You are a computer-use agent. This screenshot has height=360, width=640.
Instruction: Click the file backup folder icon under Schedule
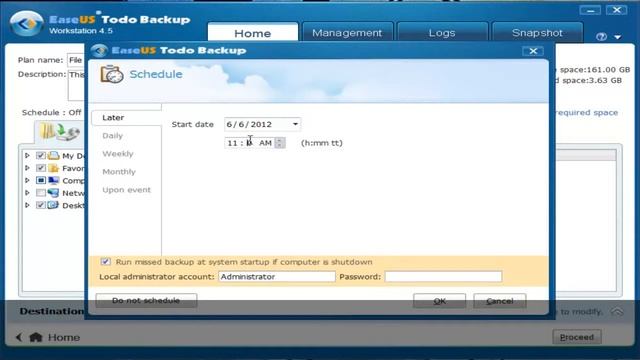pyautogui.click(x=60, y=132)
